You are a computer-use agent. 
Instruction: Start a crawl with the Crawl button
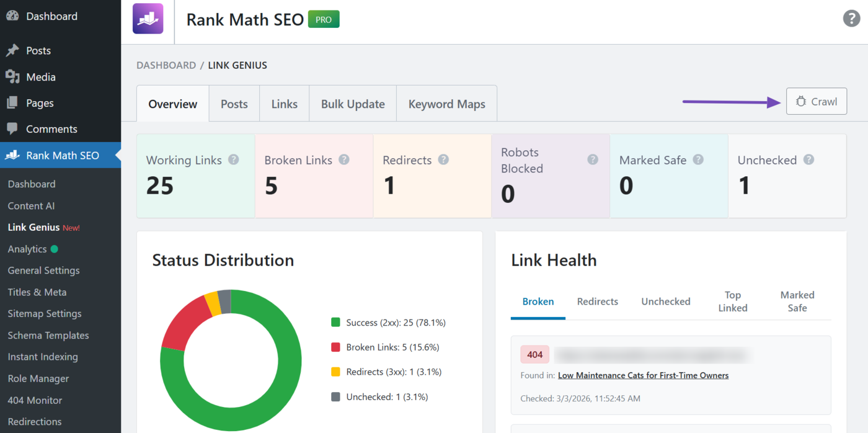pos(816,102)
